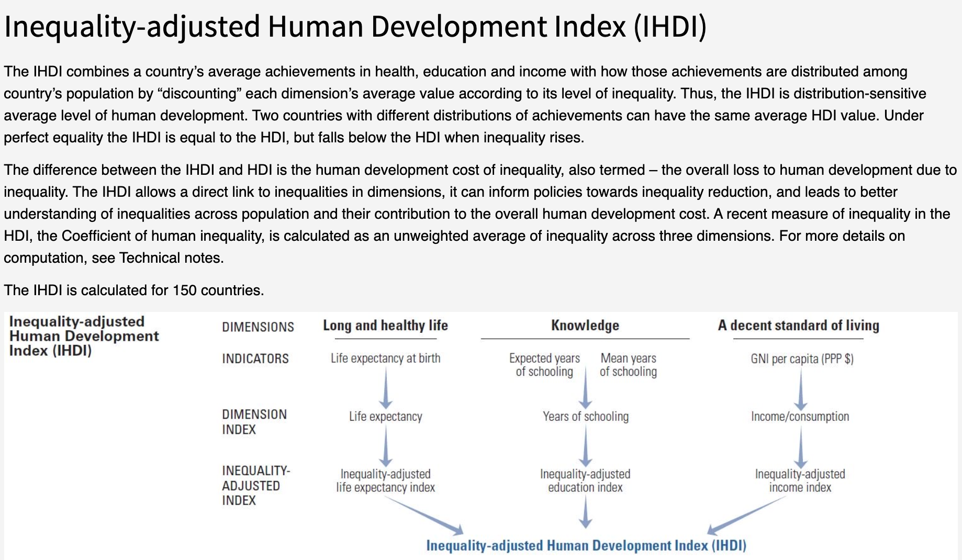Click the arrow below Income/consumption
The height and width of the screenshot is (560, 962).
tap(801, 447)
